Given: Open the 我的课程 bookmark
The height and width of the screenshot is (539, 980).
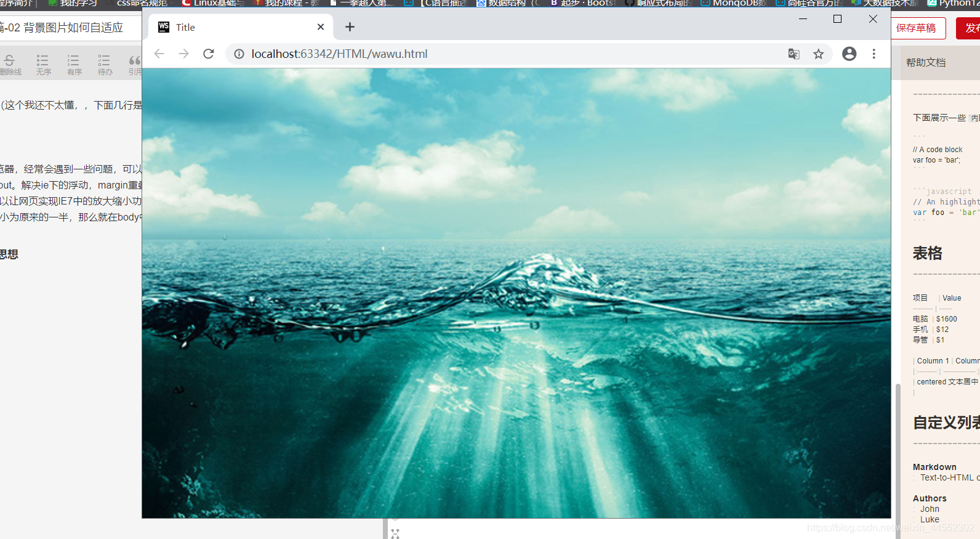Looking at the screenshot, I should coord(287,3).
